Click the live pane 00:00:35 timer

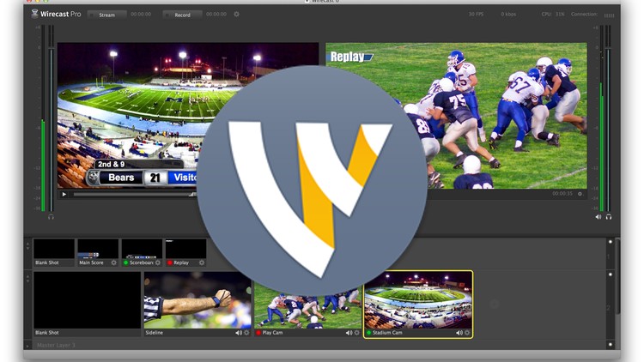point(562,194)
